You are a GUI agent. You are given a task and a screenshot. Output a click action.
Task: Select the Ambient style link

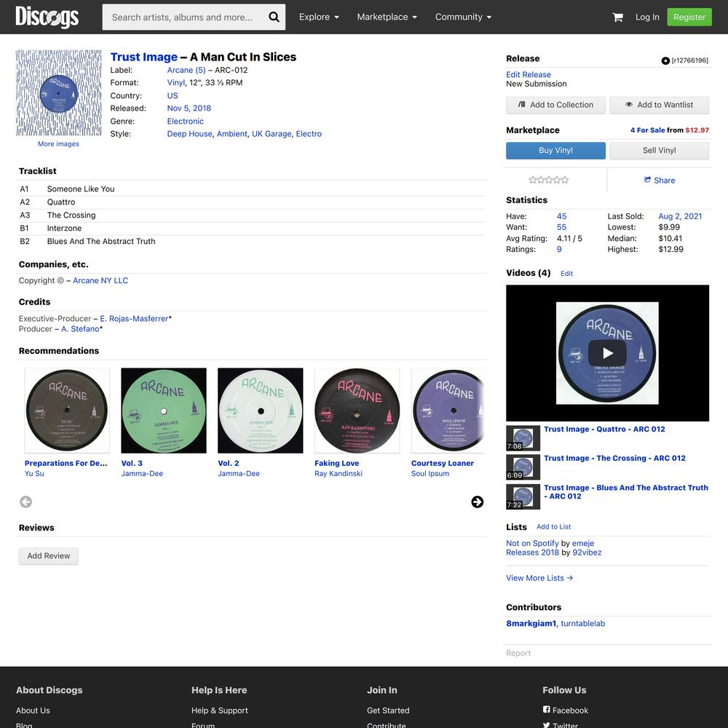pyautogui.click(x=232, y=134)
